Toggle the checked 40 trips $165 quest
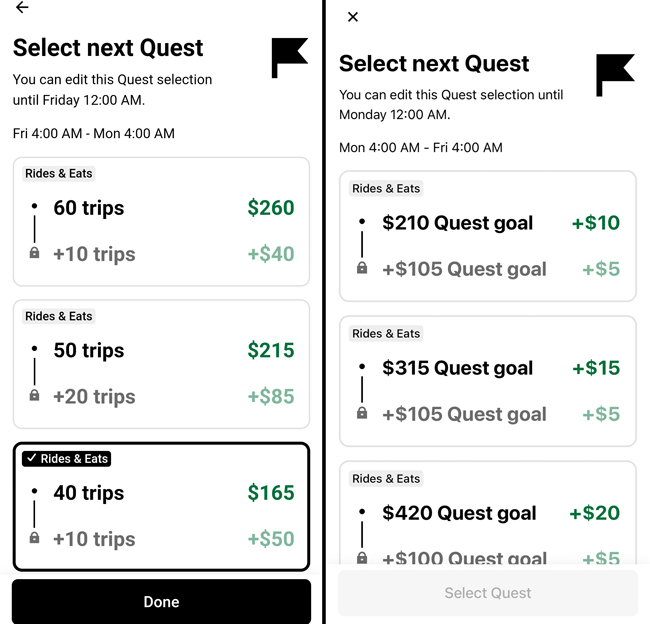Image resolution: width=650 pixels, height=624 pixels. tap(161, 506)
